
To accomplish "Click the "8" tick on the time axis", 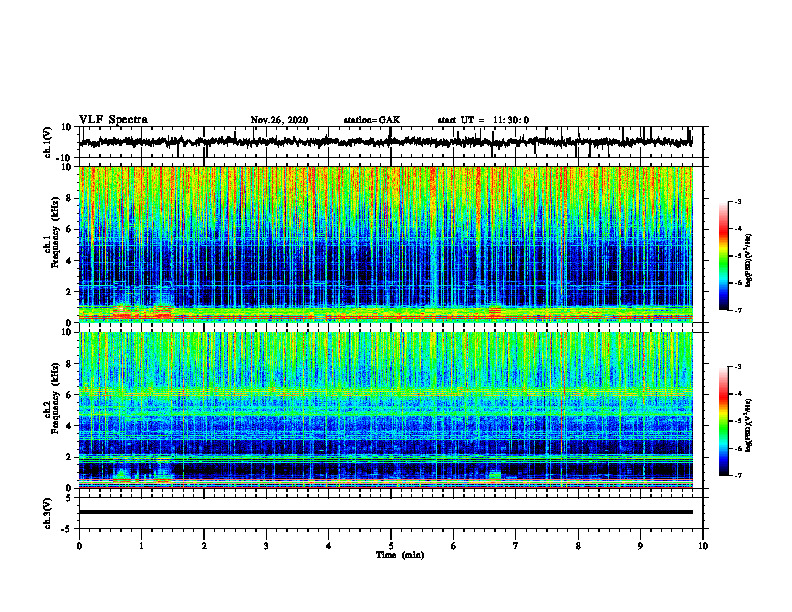I will coord(578,546).
